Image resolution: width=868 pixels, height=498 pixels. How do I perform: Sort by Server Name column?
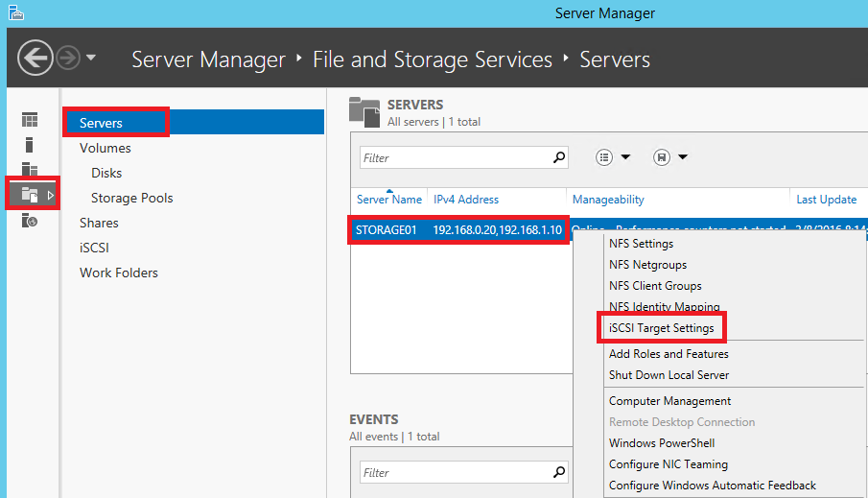pyautogui.click(x=389, y=200)
